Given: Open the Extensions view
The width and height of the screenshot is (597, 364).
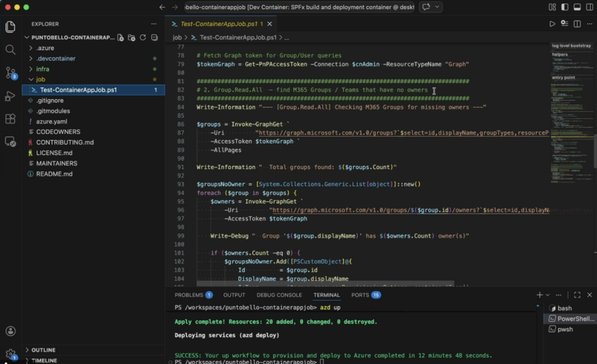Looking at the screenshot, I should click(10, 119).
